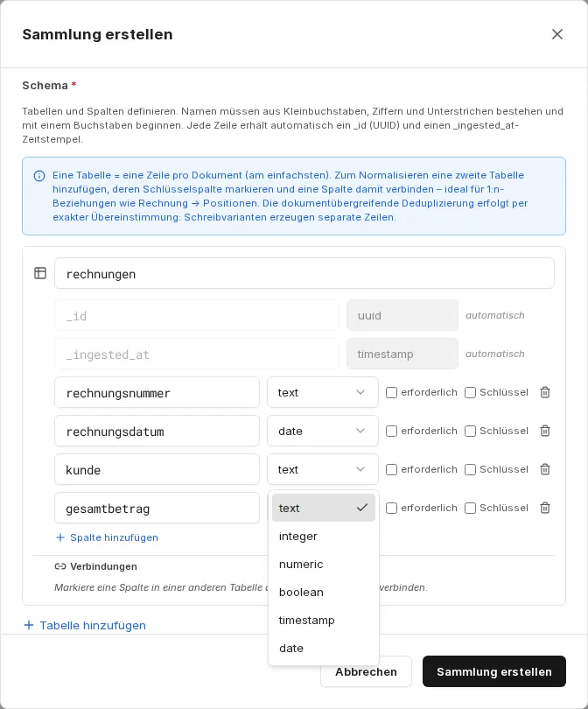Mark kunde as Schlüssel

click(x=470, y=469)
